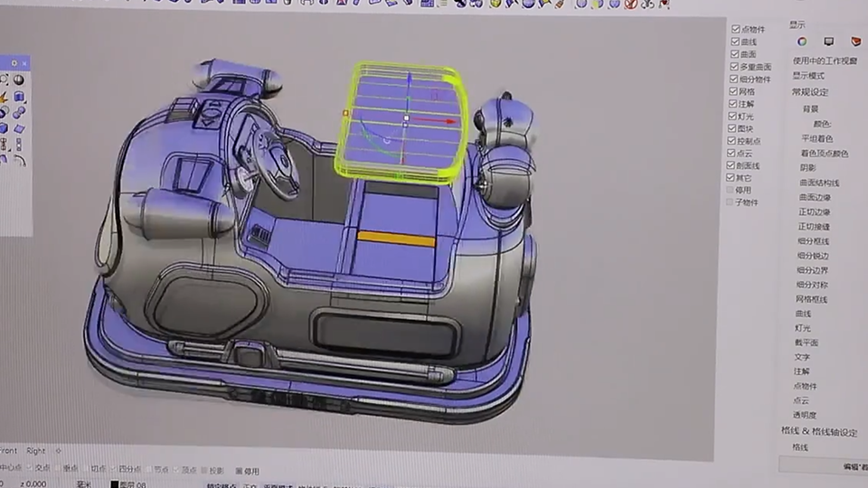Expand the 常规设定 section
The width and height of the screenshot is (868, 488).
coord(809,91)
